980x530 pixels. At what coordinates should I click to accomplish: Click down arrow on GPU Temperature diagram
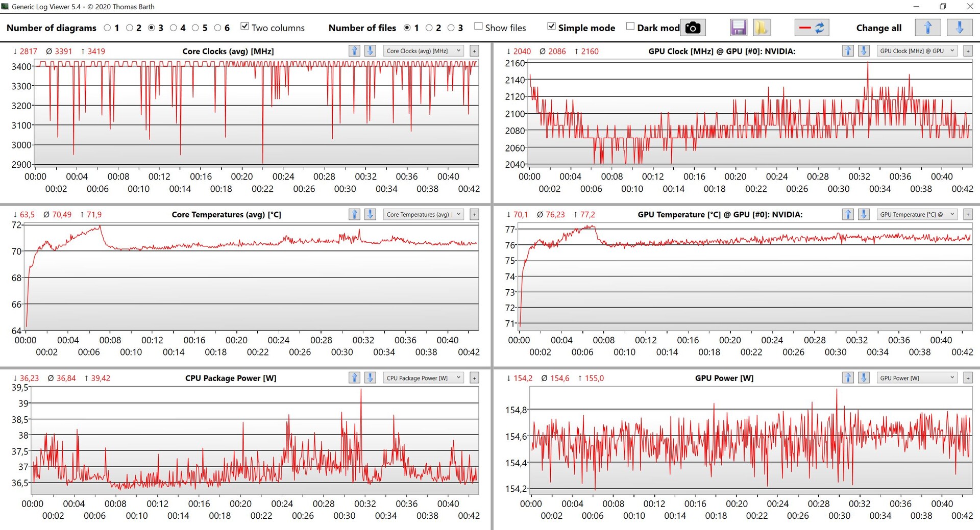click(864, 215)
